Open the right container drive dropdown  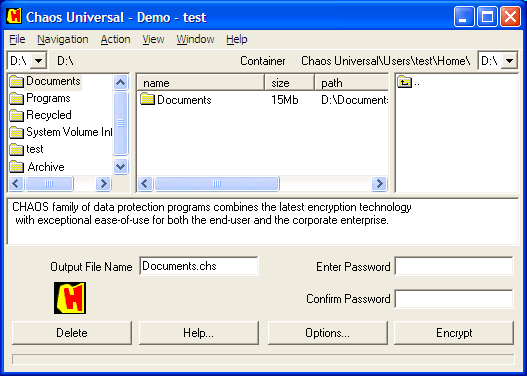pyautogui.click(x=510, y=61)
